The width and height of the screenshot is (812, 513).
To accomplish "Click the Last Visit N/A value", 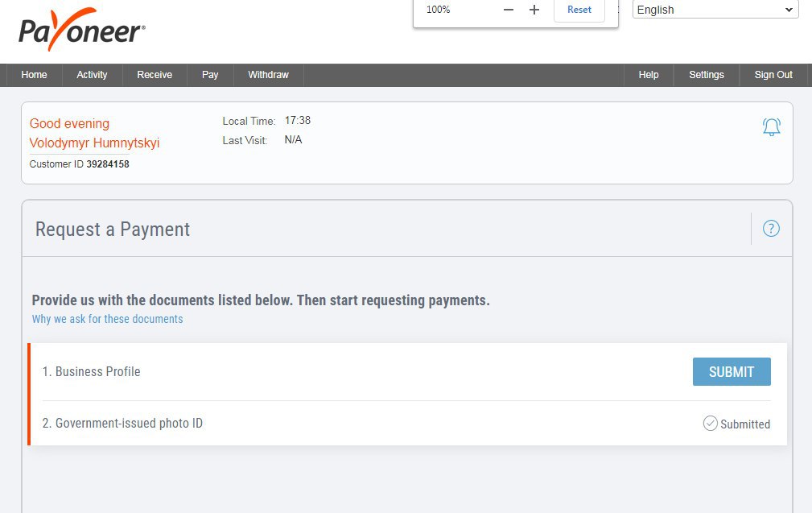I will pos(293,140).
